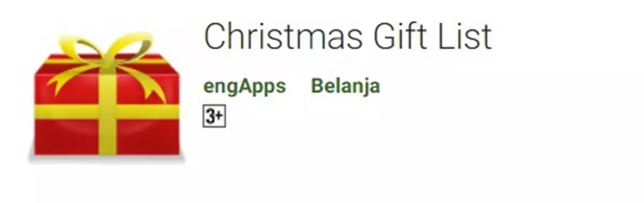Tap the digit 3 inside the rating badge
644x203 pixels.
[211, 117]
